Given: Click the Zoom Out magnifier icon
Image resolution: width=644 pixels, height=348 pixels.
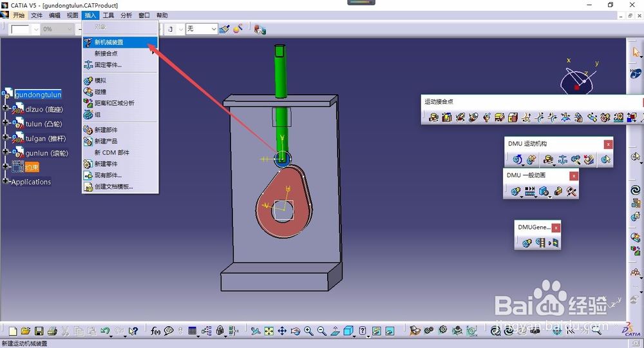Looking at the screenshot, I should pyautogui.click(x=321, y=331).
